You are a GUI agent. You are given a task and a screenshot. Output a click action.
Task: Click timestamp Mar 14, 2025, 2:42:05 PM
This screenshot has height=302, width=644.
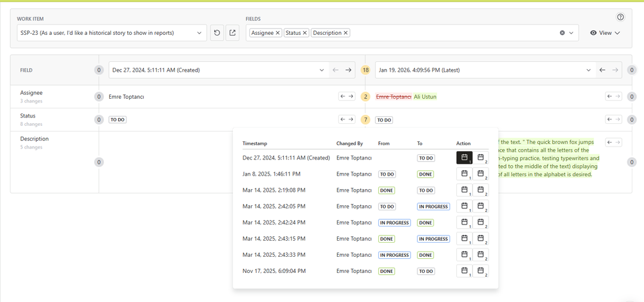(274, 206)
